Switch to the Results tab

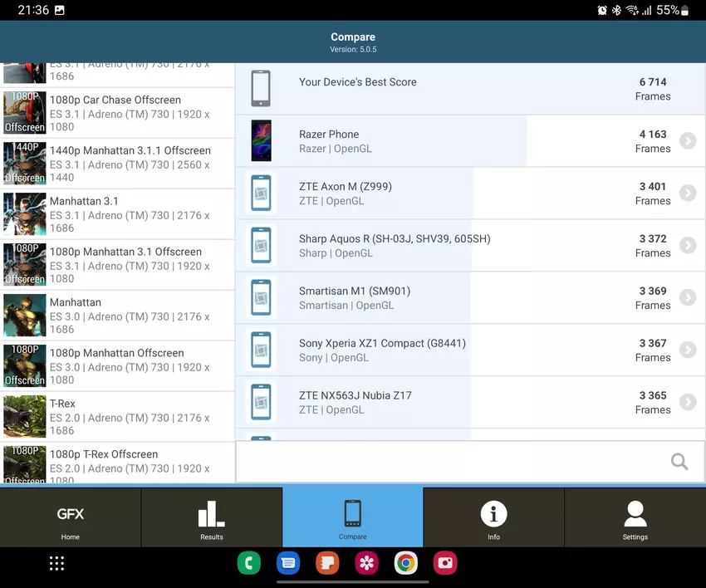pos(212,517)
